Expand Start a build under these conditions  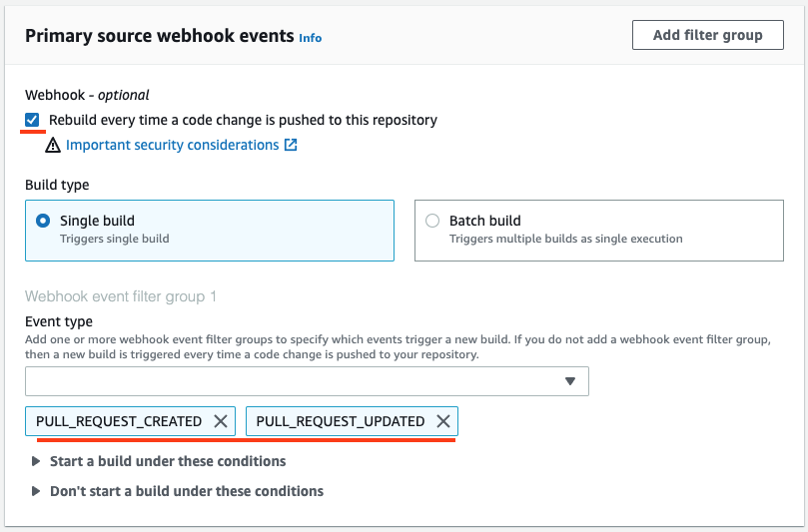click(x=168, y=461)
